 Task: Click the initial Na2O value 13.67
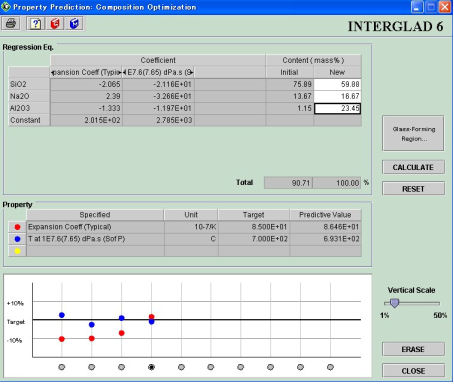click(290, 96)
